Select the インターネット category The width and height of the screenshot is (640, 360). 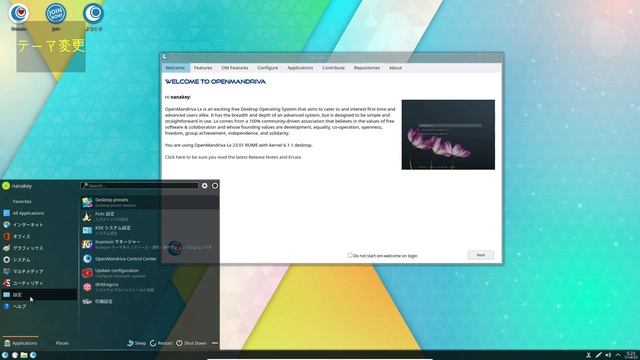tap(39, 224)
